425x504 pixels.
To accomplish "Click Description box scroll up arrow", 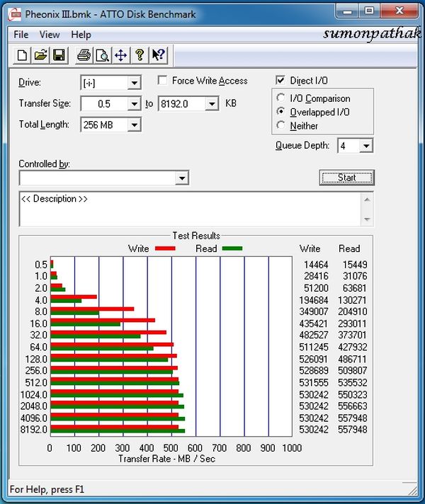I will click(367, 200).
